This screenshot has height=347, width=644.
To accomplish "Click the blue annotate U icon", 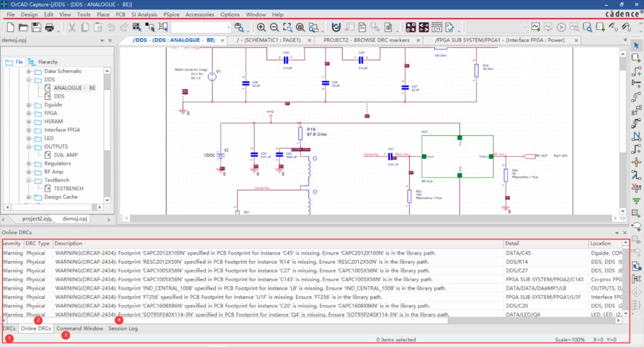I will pyautogui.click(x=336, y=27).
